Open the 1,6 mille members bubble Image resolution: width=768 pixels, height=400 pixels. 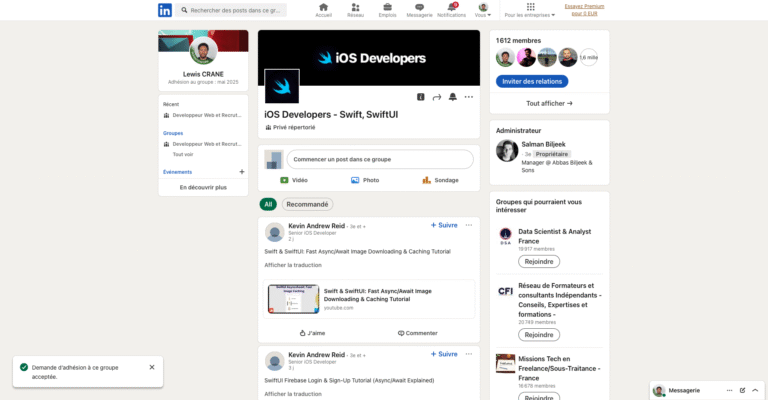(589, 57)
